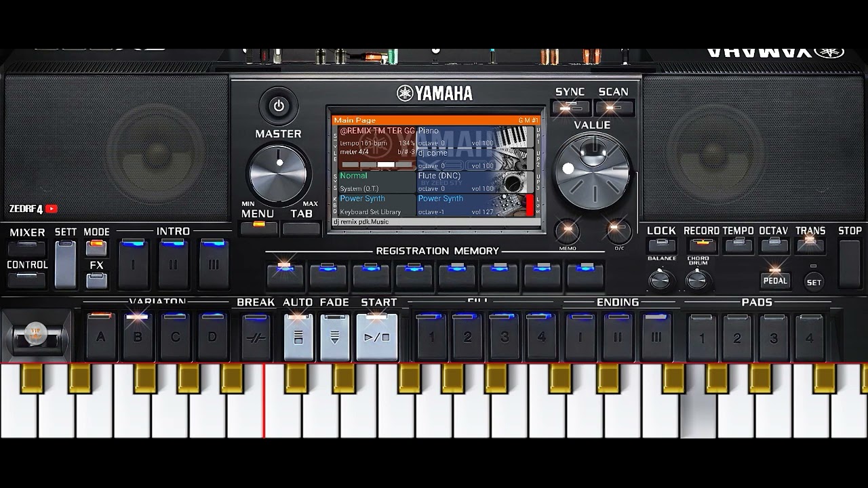Click the TEMPO button
The width and height of the screenshot is (868, 488).
point(738,245)
